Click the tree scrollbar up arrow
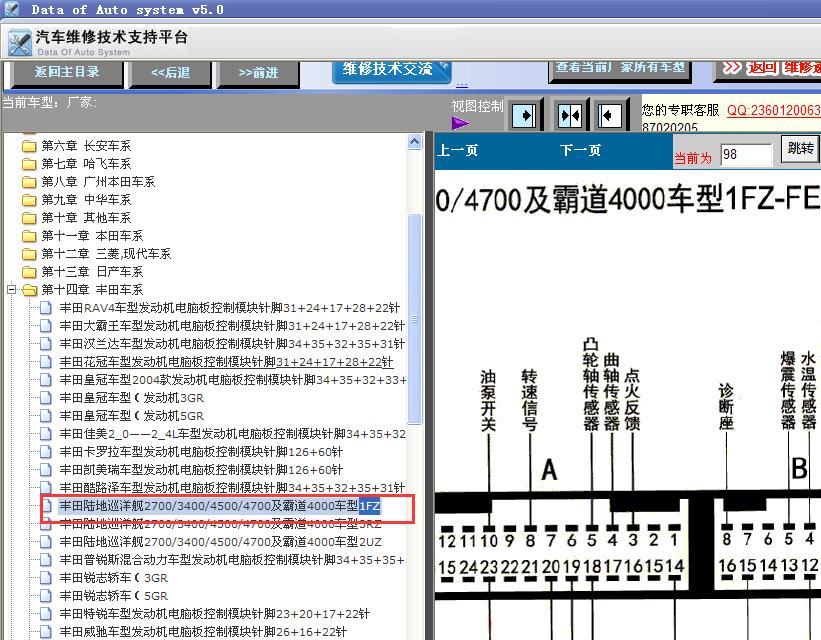 point(414,141)
